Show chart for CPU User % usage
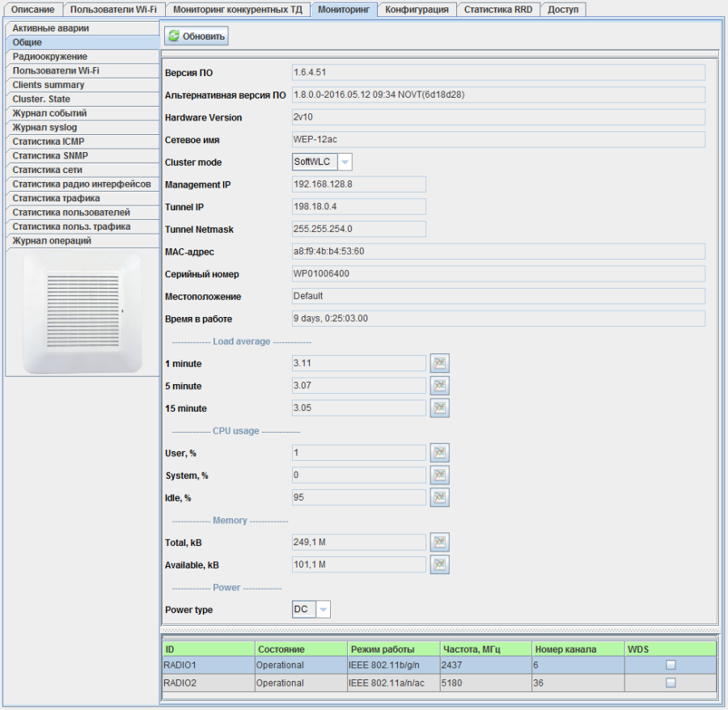This screenshot has height=710, width=728. coord(439,453)
